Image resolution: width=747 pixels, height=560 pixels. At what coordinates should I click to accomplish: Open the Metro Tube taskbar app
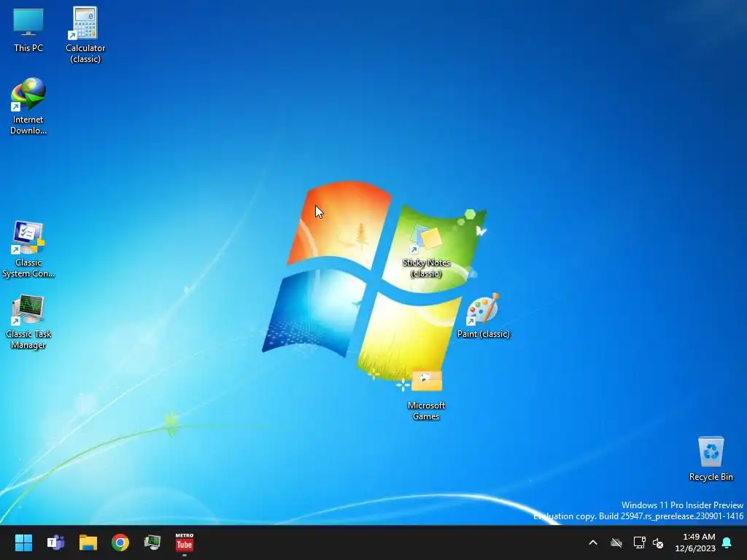point(185,542)
